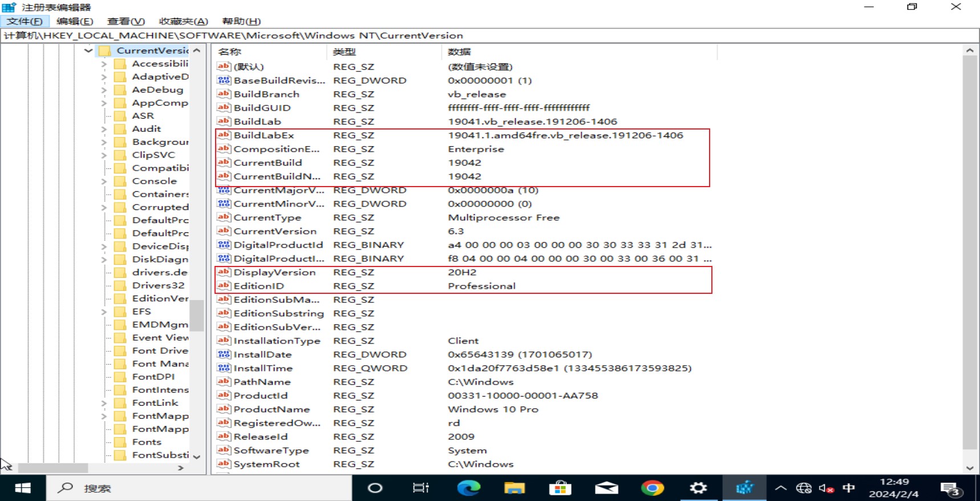Expand the ClipSVC key node
The width and height of the screenshot is (980, 501).
[x=104, y=155]
